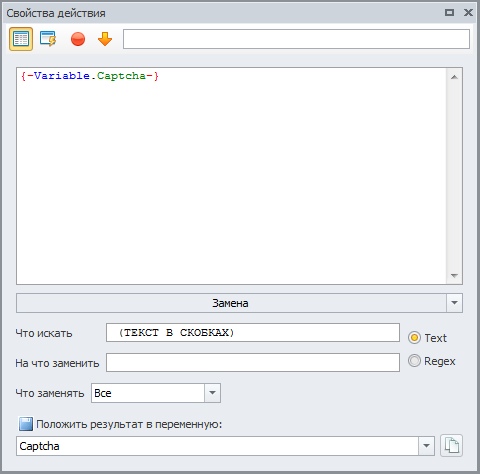Click the empty toolbar comment text field

click(296, 39)
